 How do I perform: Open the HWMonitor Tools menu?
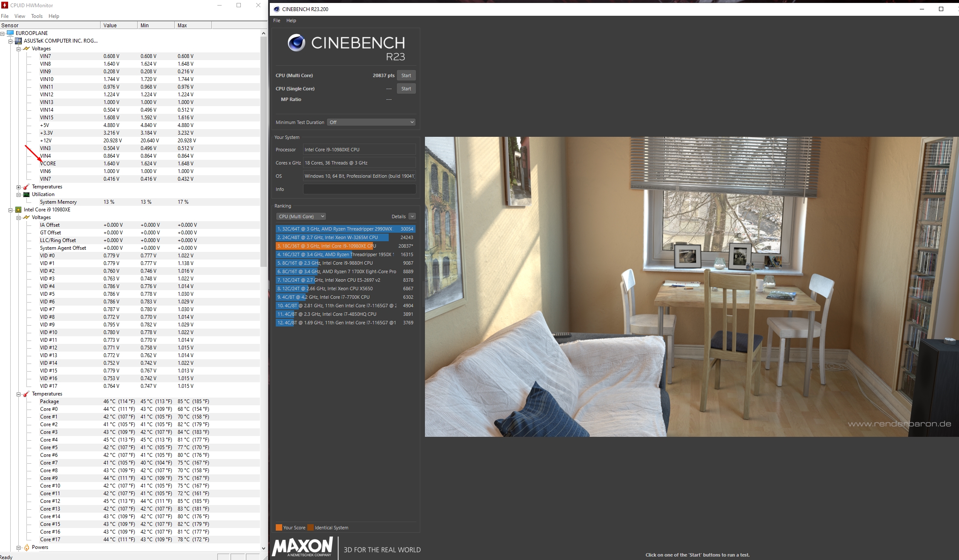coord(37,16)
